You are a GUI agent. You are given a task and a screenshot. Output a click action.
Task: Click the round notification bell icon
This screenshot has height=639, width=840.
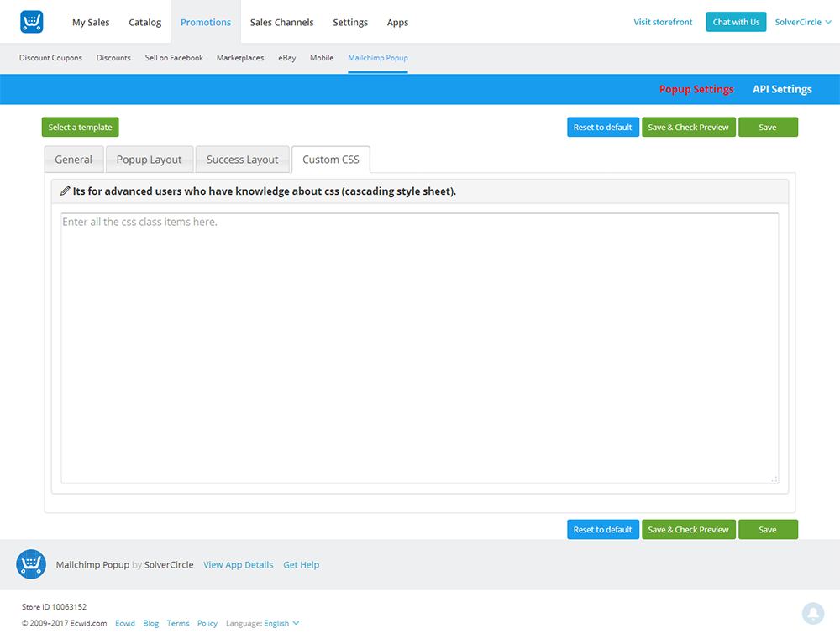[812, 614]
